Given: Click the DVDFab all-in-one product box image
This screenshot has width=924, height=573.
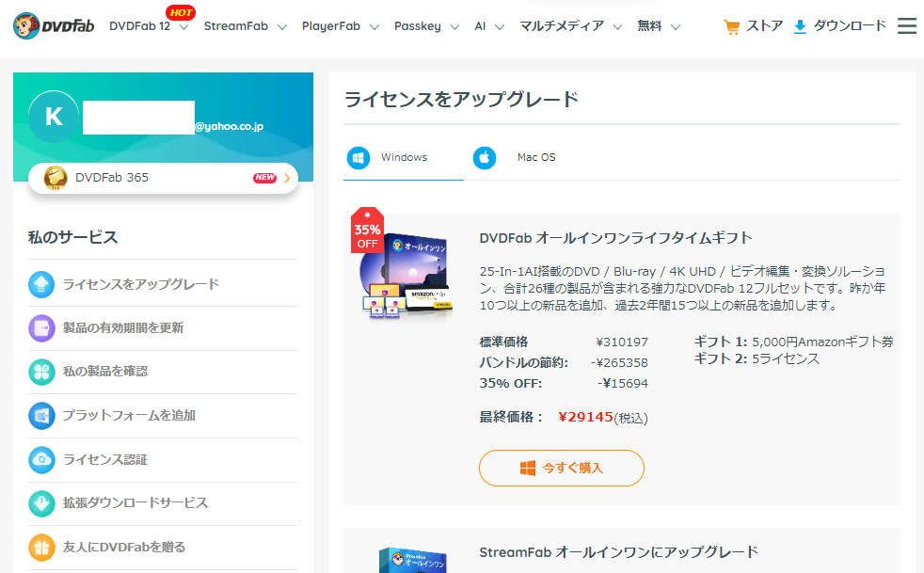Looking at the screenshot, I should (405, 276).
